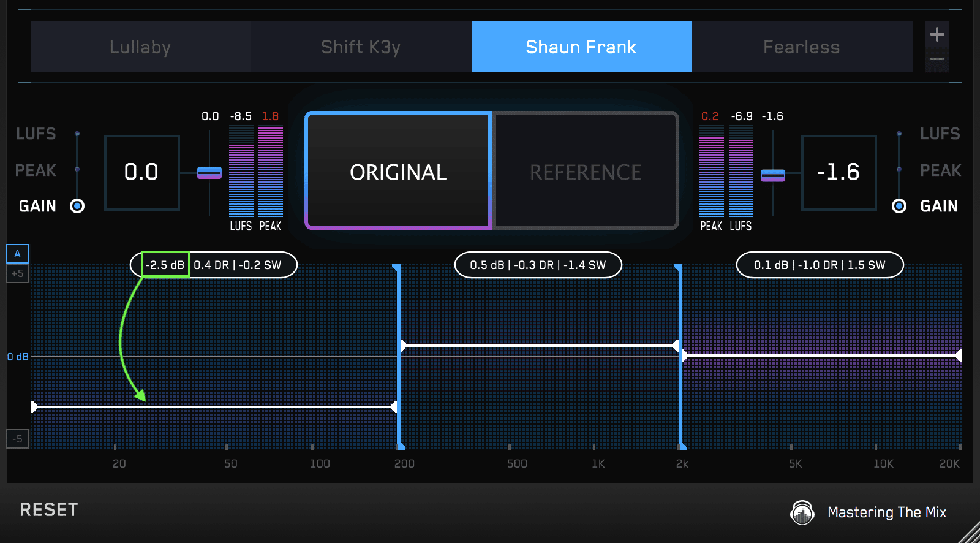The image size is (980, 543).
Task: Click the low band white level line
Action: tap(214, 406)
